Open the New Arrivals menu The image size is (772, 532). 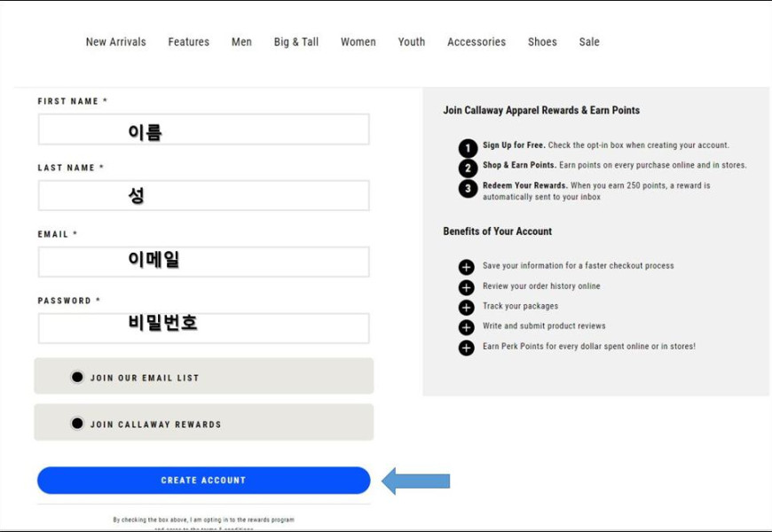tap(115, 42)
